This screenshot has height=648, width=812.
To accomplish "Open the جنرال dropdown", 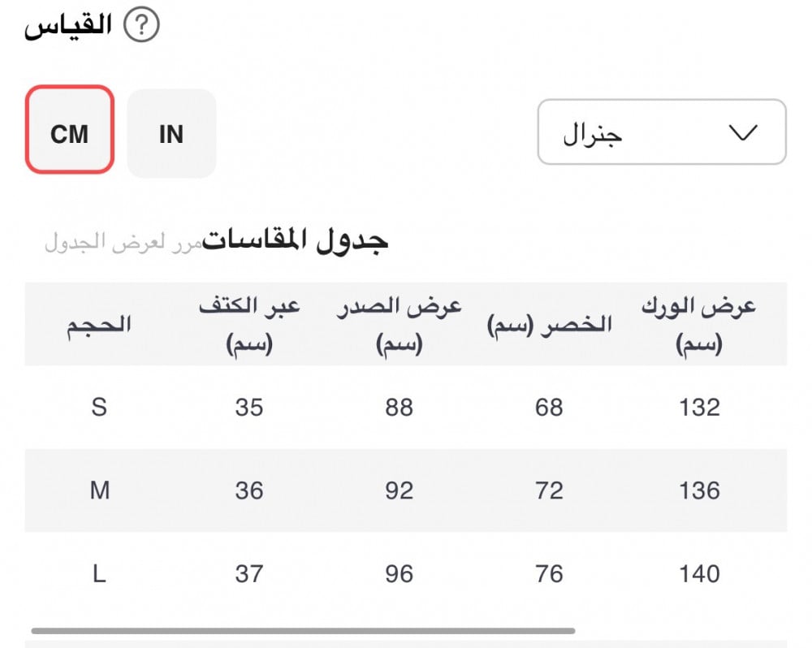I will click(662, 132).
